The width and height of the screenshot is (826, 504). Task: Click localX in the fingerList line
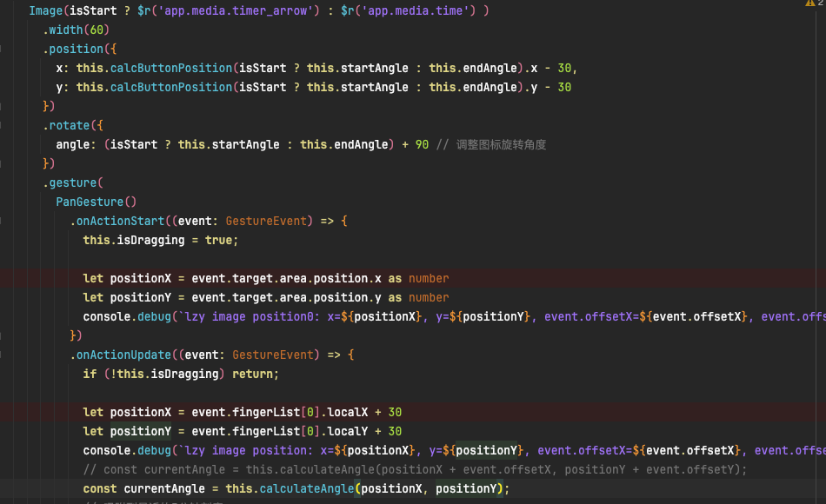[x=348, y=412]
